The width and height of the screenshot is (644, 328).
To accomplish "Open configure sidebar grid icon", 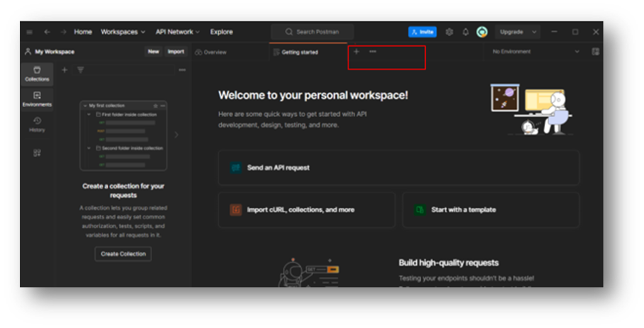I will pos(37,153).
